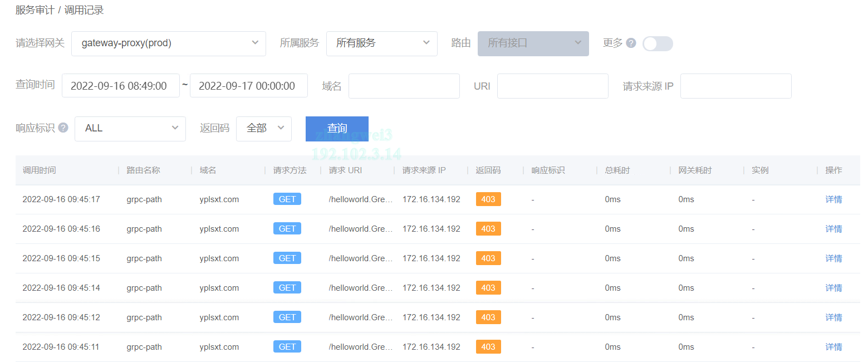Toggle the 更多 switch on
The image size is (868, 362).
click(658, 43)
